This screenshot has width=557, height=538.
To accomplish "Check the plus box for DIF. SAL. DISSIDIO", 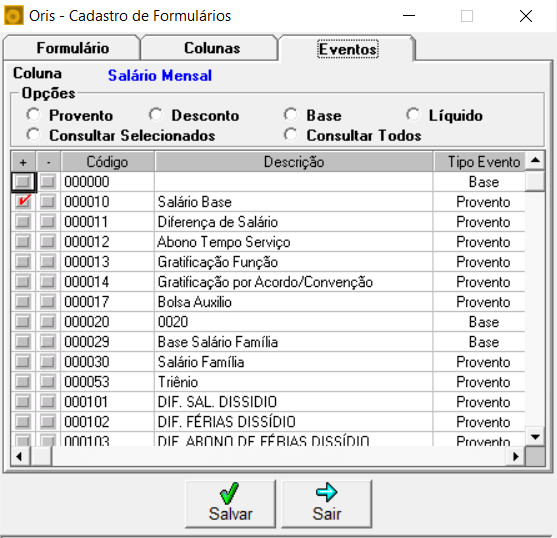I will pyautogui.click(x=23, y=402).
